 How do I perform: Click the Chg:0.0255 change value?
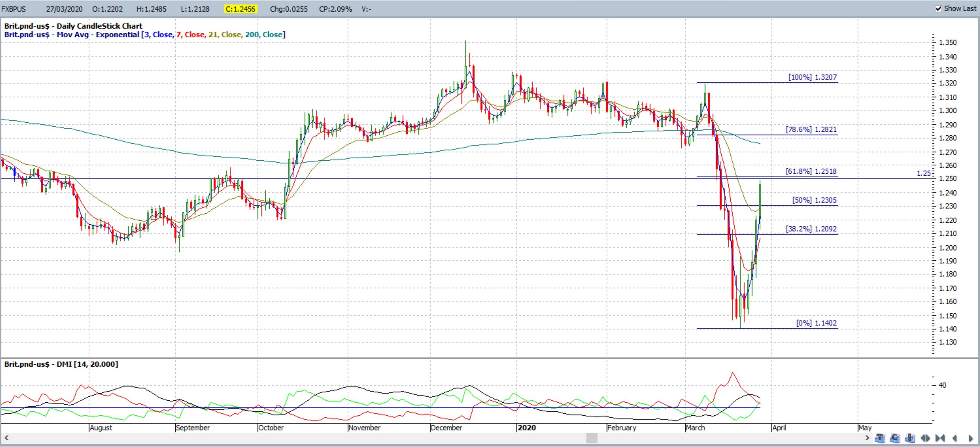[289, 9]
